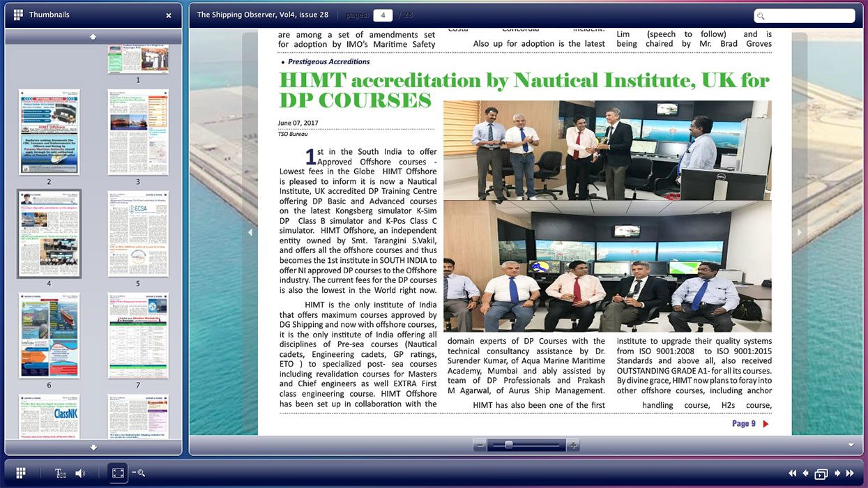Jump to last page double-arrow
Screen dimensions: 868x488
click(x=850, y=473)
